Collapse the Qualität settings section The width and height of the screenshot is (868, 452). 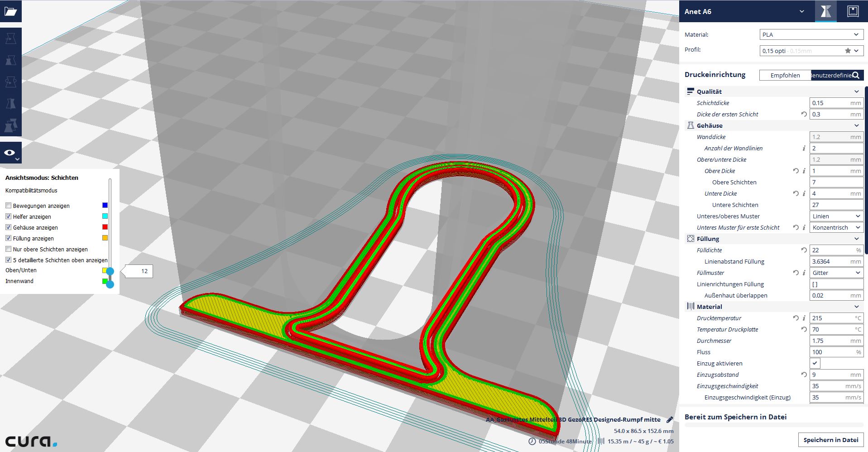point(856,91)
